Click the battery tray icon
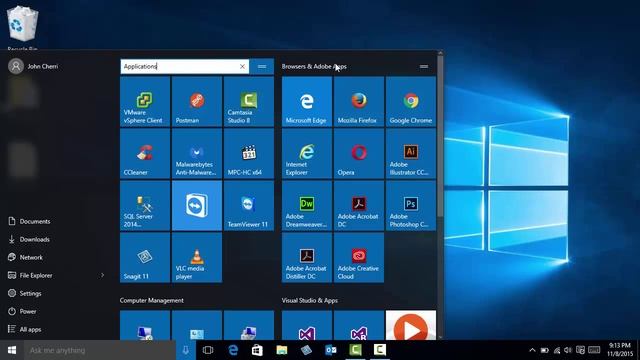 pyautogui.click(x=544, y=350)
